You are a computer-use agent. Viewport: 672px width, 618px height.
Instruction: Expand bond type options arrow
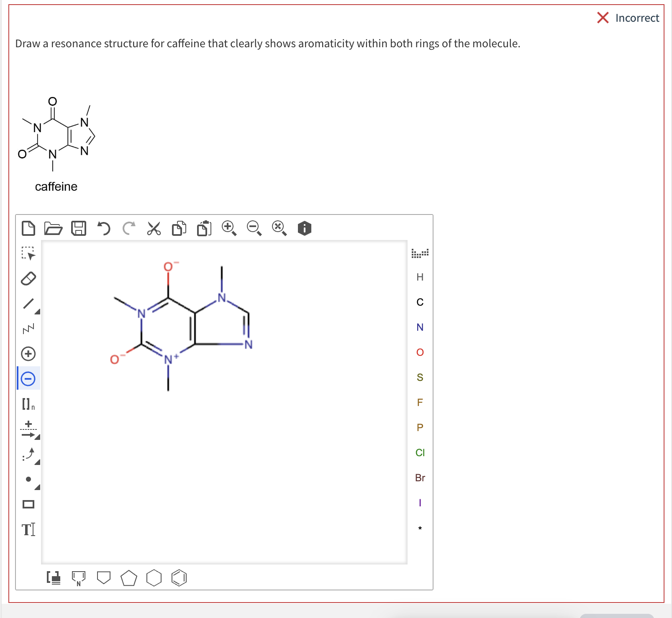tap(38, 312)
